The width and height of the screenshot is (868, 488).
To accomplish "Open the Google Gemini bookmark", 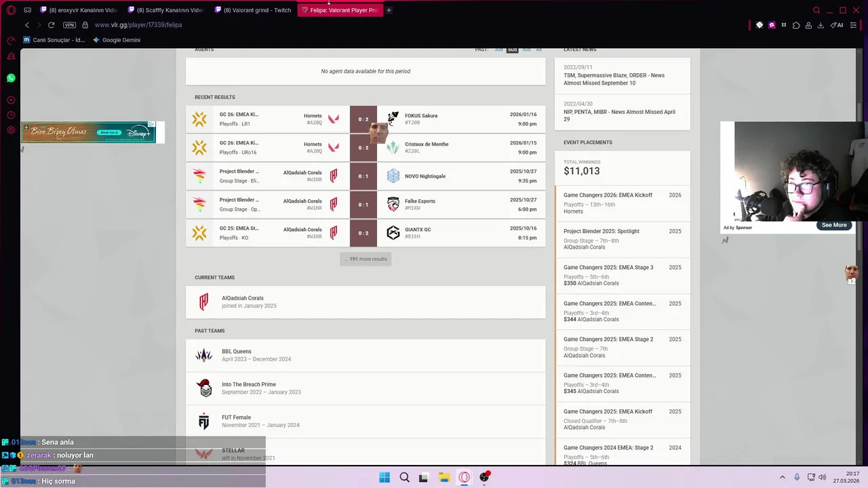I will click(x=117, y=40).
